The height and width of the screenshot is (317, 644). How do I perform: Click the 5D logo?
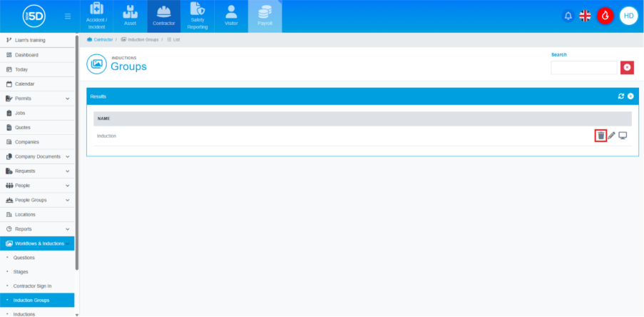[34, 16]
